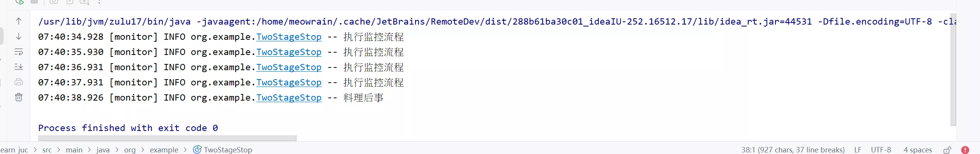
Task: Clear console with the trash icon
Action: point(19,97)
